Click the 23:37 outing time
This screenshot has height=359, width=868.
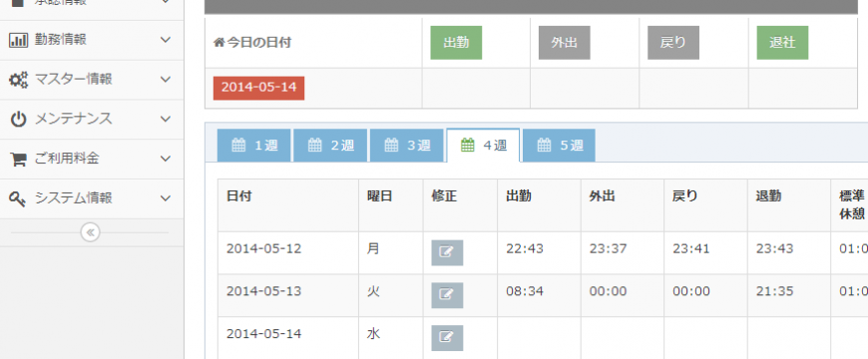click(609, 249)
